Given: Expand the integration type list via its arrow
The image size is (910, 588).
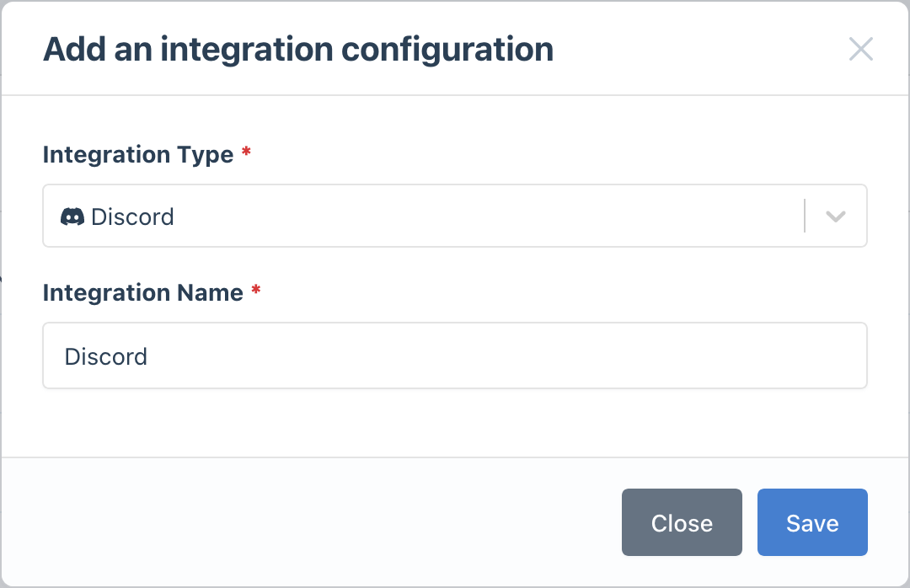Looking at the screenshot, I should tap(835, 216).
